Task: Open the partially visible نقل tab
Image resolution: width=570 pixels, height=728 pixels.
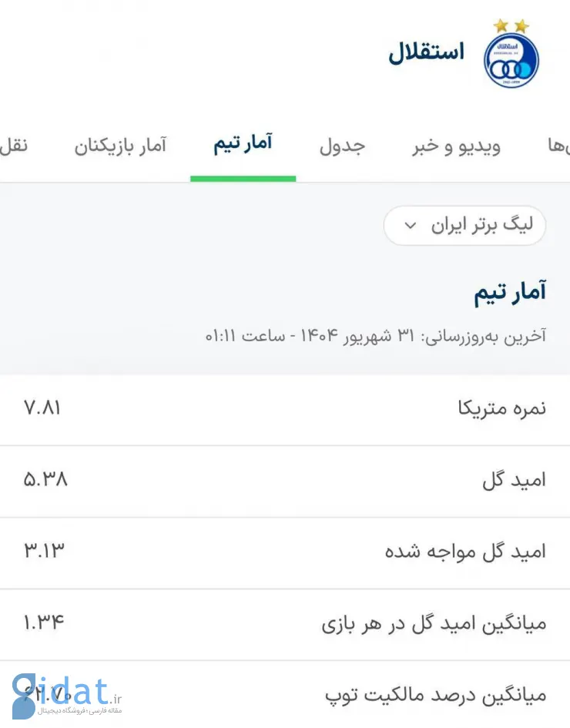Action: pyautogui.click(x=13, y=146)
